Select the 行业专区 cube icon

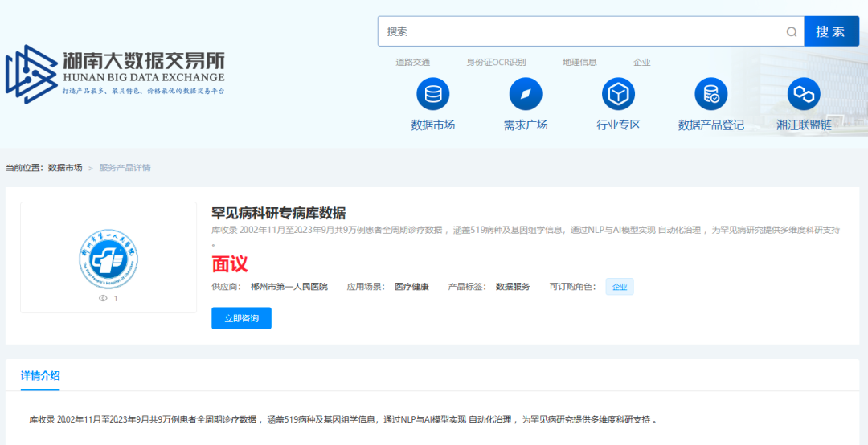click(x=618, y=95)
